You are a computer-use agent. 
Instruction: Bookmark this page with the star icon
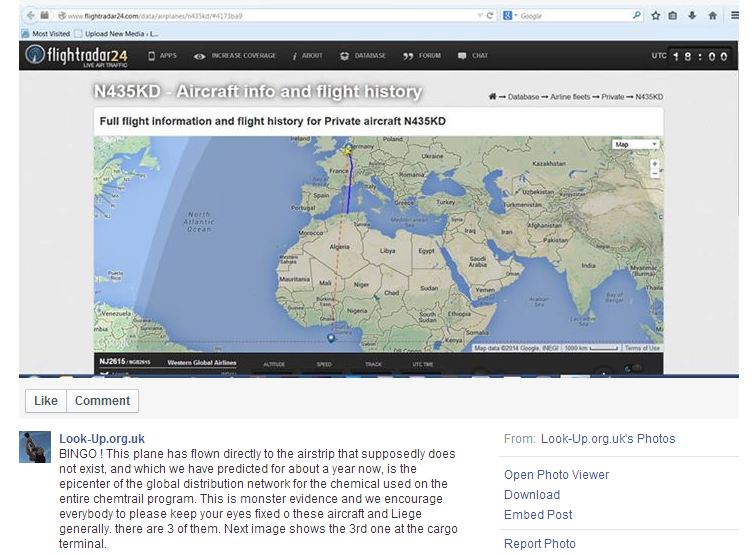point(655,15)
